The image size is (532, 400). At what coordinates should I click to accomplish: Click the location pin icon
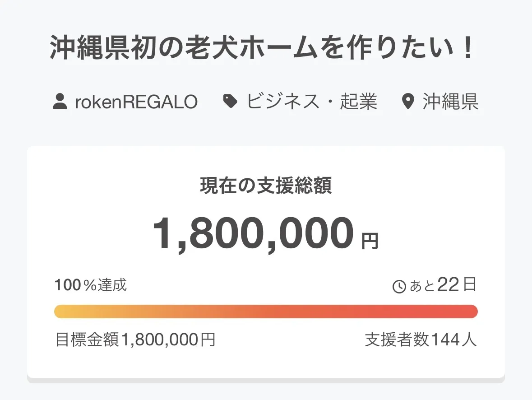point(408,102)
